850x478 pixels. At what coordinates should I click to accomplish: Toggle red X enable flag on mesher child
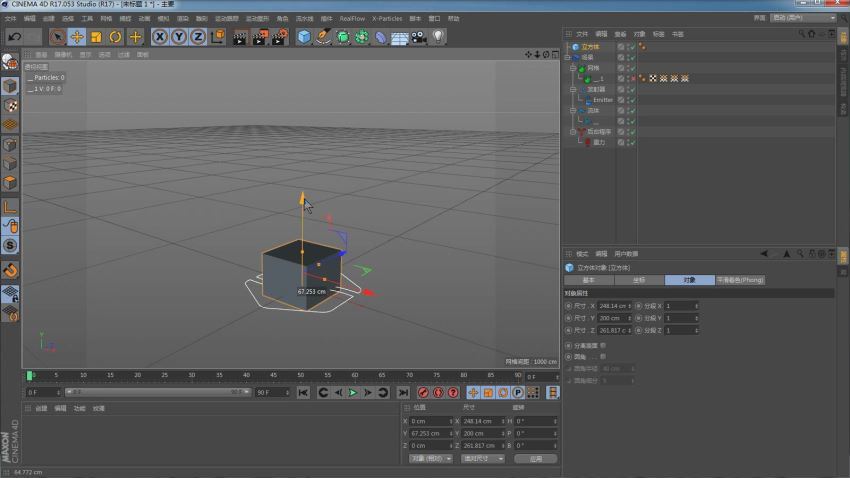point(632,79)
